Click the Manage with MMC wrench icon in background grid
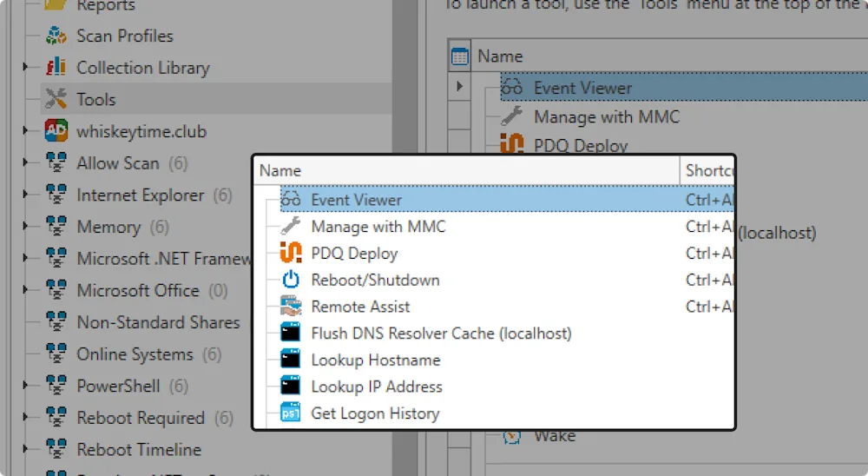This screenshot has height=476, width=868. tap(511, 116)
